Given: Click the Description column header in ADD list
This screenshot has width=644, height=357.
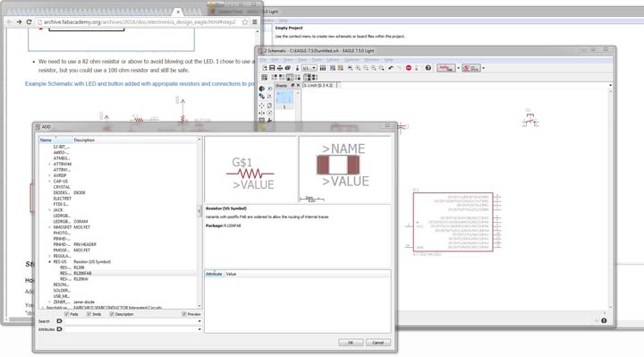Looking at the screenshot, I should tap(135, 140).
